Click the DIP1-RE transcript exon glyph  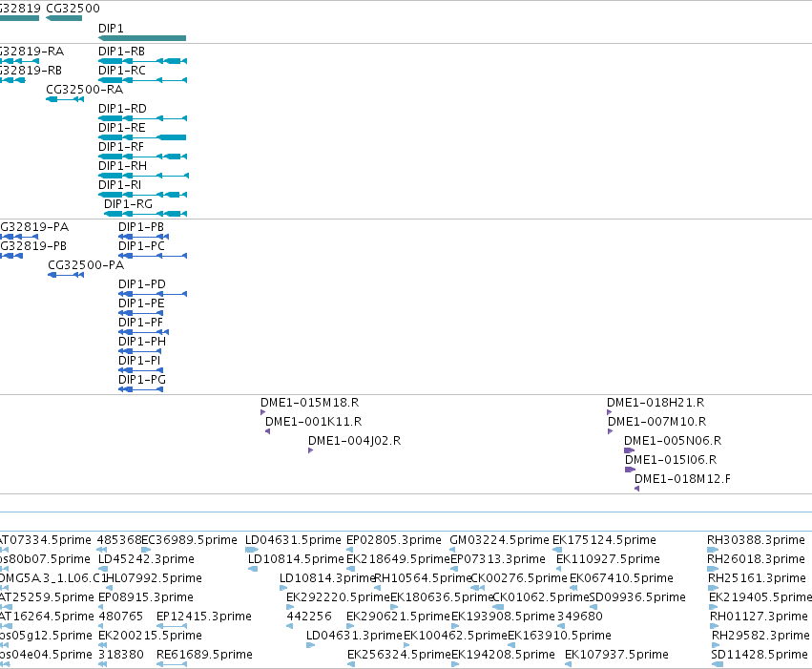(x=142, y=137)
